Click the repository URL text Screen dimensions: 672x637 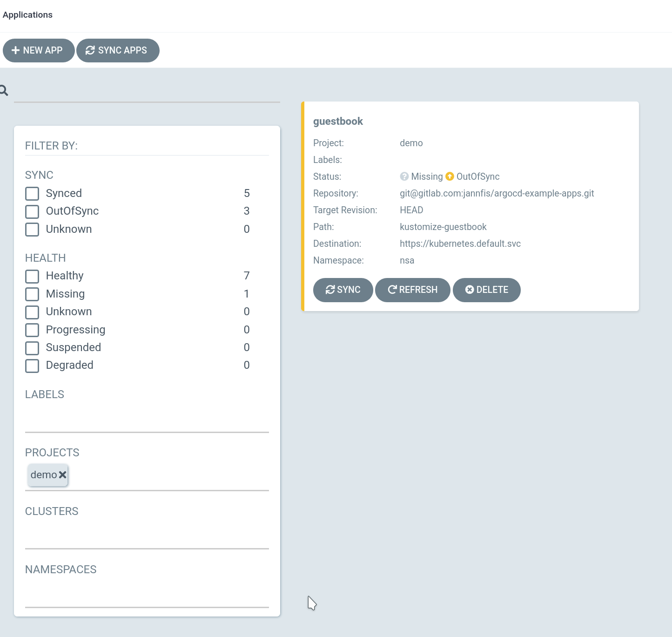click(x=497, y=193)
